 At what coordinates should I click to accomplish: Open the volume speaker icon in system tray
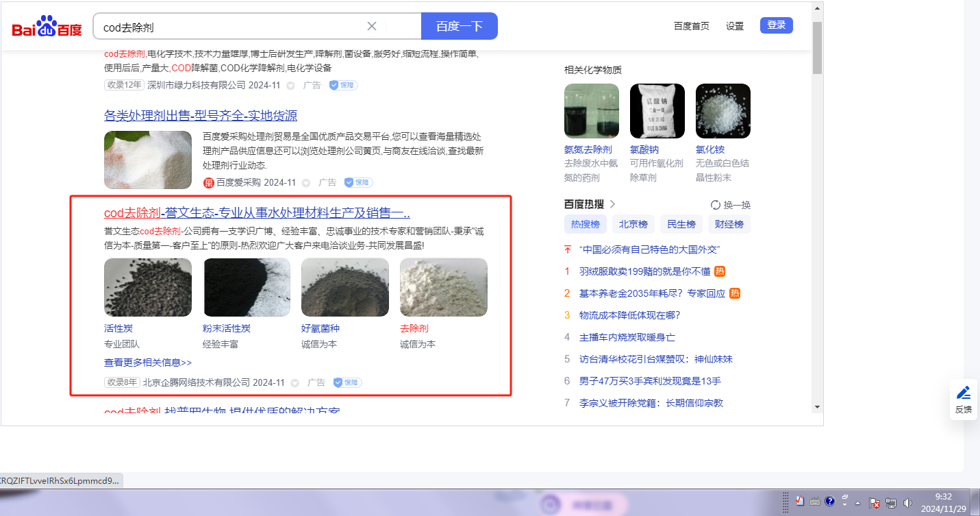pos(908,503)
